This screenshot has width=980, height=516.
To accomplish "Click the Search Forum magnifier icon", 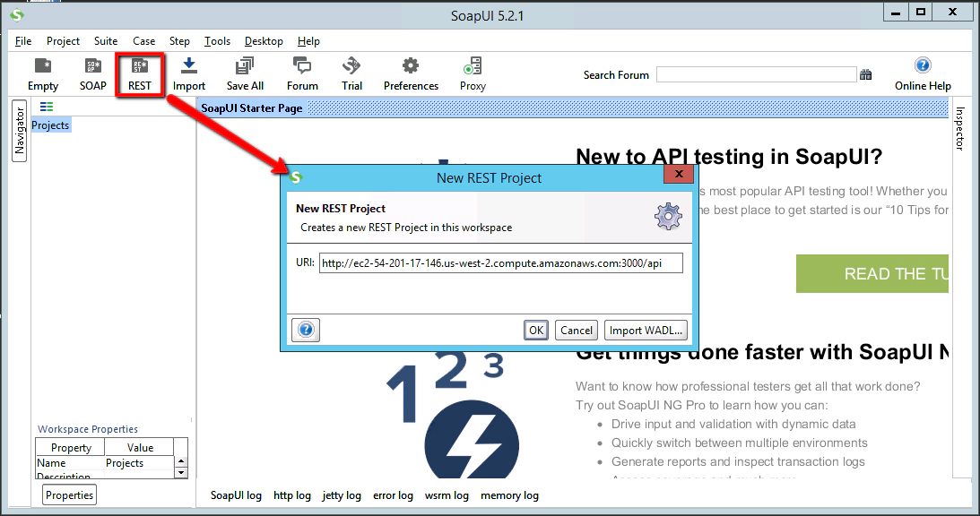I will coord(866,74).
